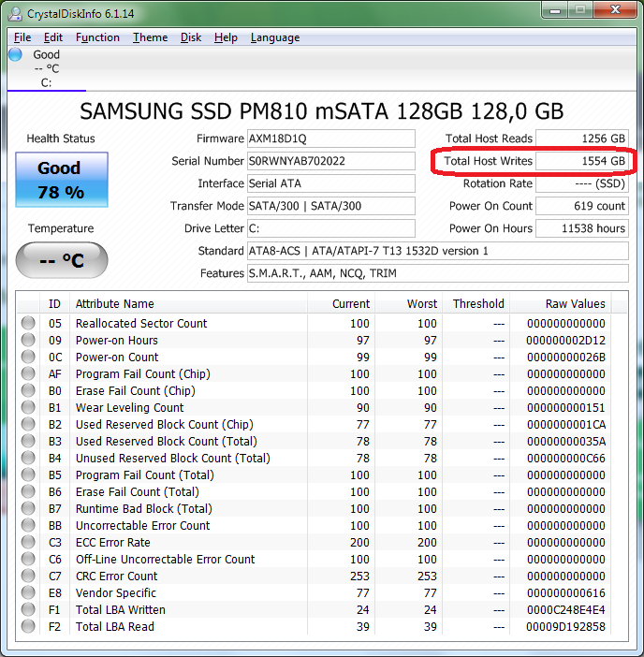Viewport: 644px width, 657px height.
Task: Click status circle beside Wear Leveling Count
Action: click(29, 408)
